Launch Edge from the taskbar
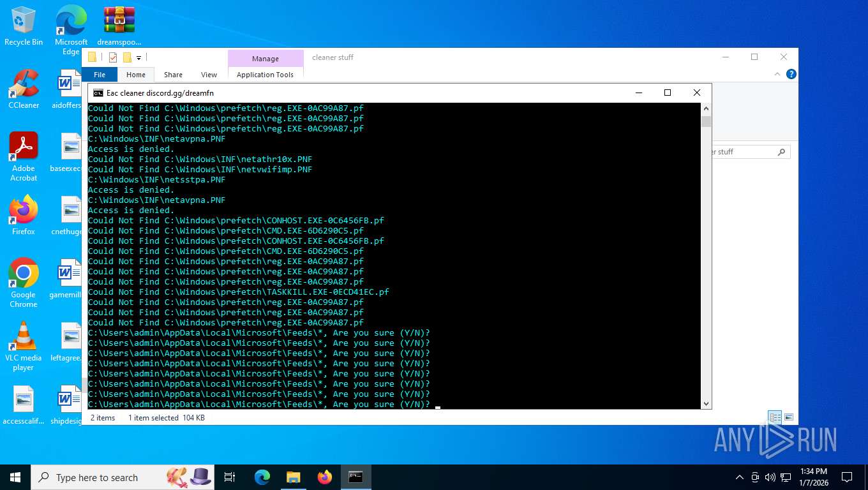The height and width of the screenshot is (490, 868). click(262, 477)
